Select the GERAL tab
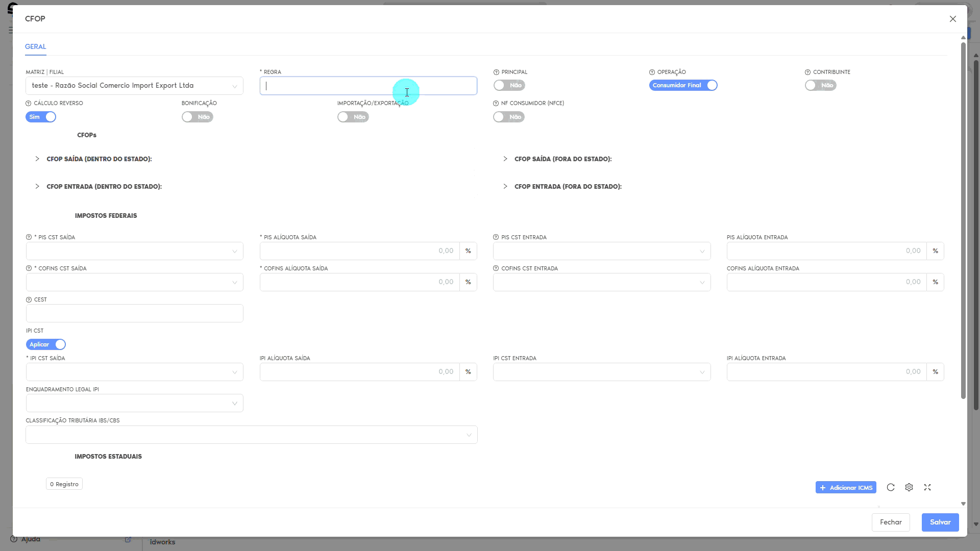980x551 pixels. click(x=35, y=46)
